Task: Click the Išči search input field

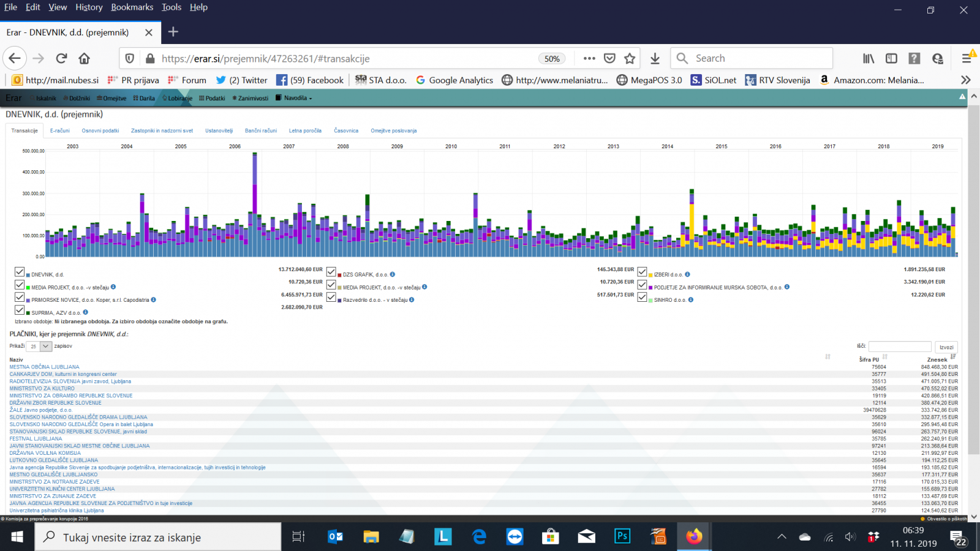Action: tap(900, 347)
